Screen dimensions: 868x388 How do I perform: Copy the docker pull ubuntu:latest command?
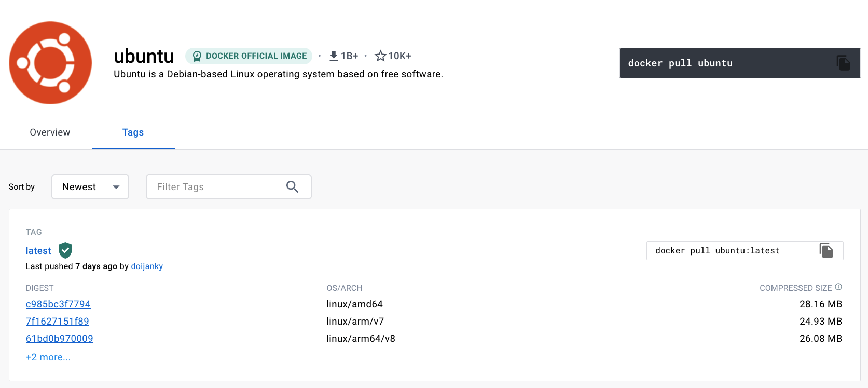(x=826, y=250)
